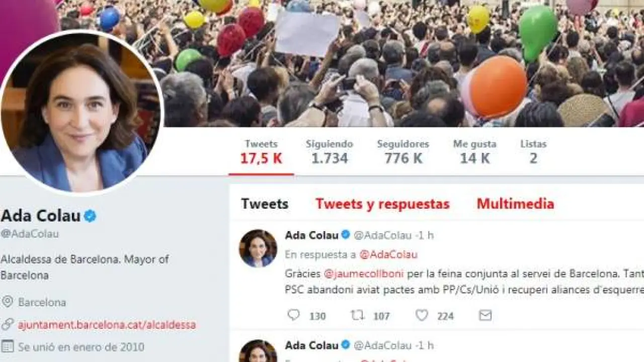Retweet the tweet with 107 retweets
Screen dimensions: 644x362
coord(357,315)
